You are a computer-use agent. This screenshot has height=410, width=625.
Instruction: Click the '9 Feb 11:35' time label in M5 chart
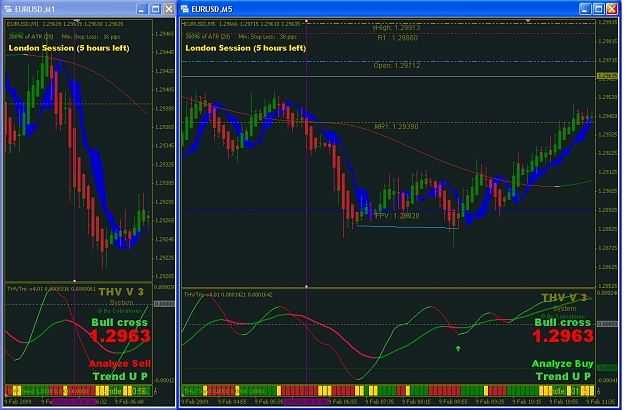point(601,402)
